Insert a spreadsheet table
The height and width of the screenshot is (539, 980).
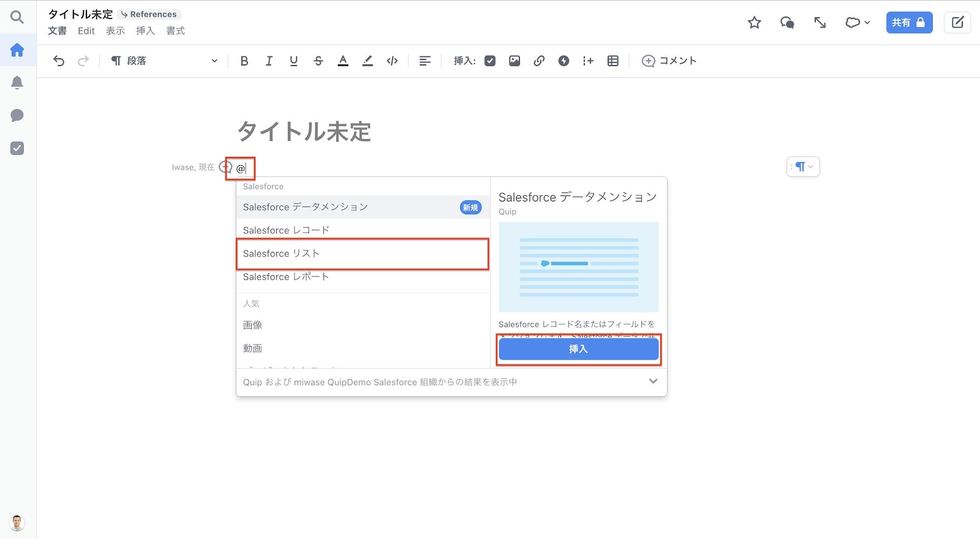click(x=613, y=61)
